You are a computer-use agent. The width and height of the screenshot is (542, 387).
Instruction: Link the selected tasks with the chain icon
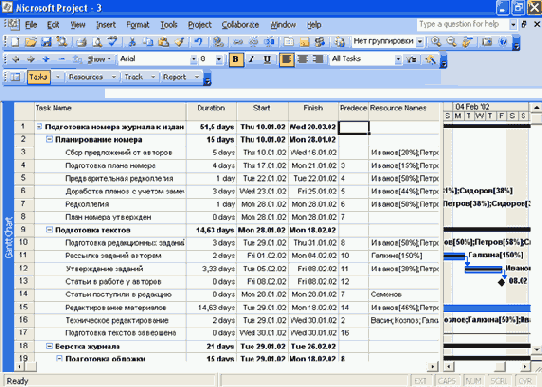click(x=237, y=42)
